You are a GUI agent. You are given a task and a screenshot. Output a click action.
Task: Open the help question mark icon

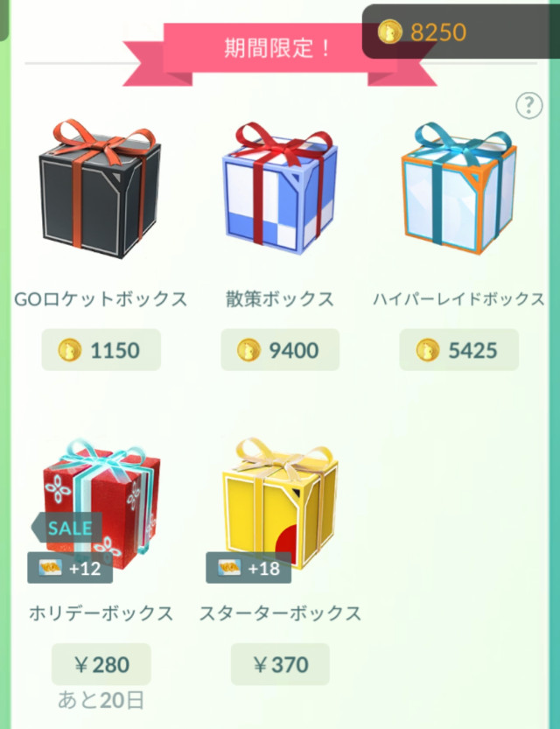(x=528, y=106)
